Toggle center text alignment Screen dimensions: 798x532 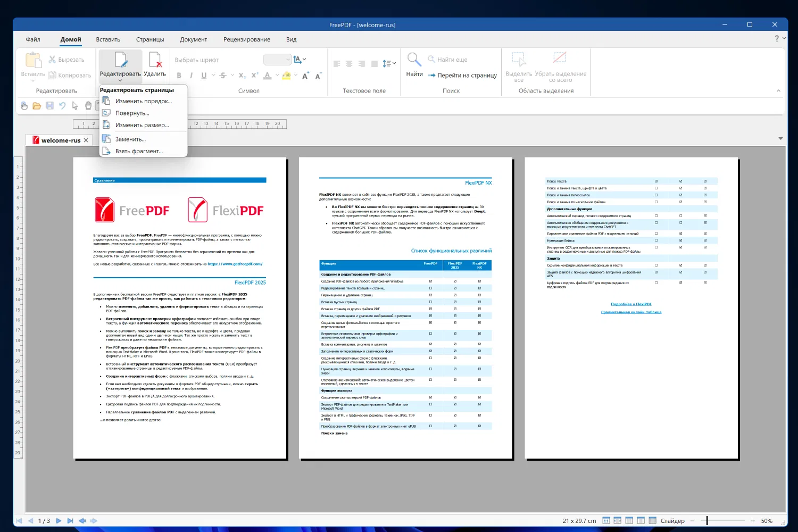coord(349,64)
